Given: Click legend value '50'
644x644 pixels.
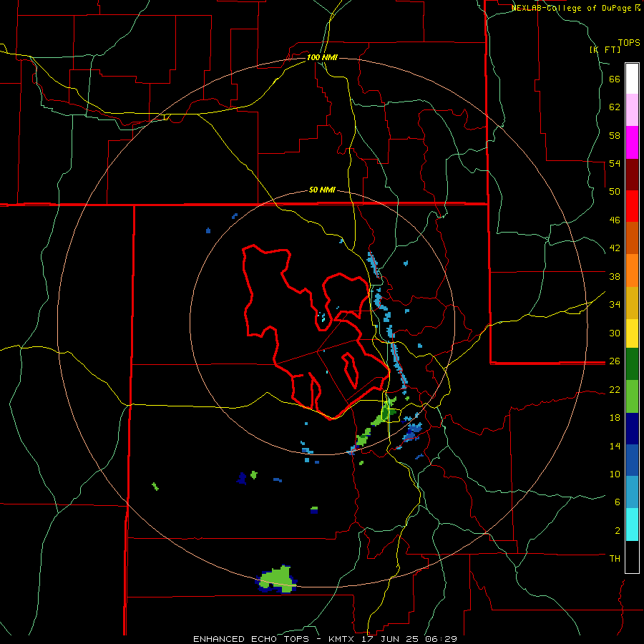Looking at the screenshot, I should tap(615, 192).
